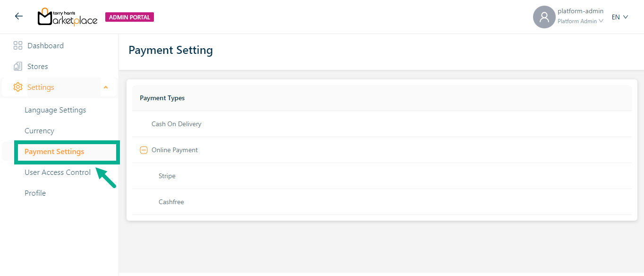Open Language Settings submenu item
The width and height of the screenshot is (644, 276).
(x=55, y=110)
